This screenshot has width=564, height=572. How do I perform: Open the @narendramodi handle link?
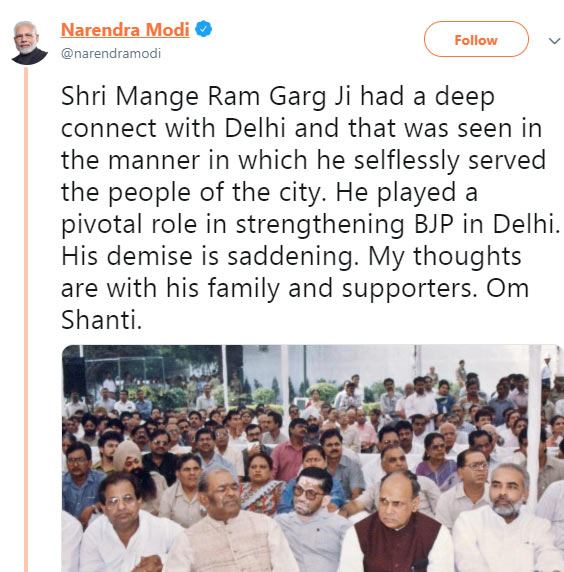click(111, 53)
